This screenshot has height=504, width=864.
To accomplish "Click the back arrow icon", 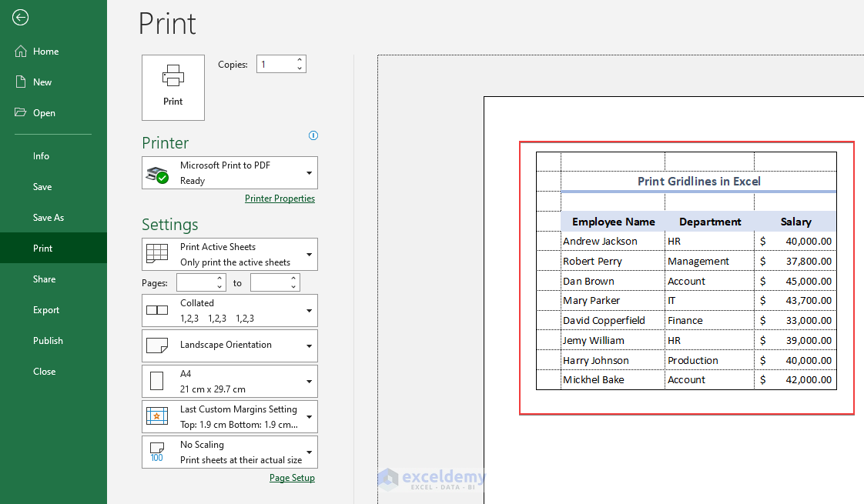I will (x=20, y=18).
